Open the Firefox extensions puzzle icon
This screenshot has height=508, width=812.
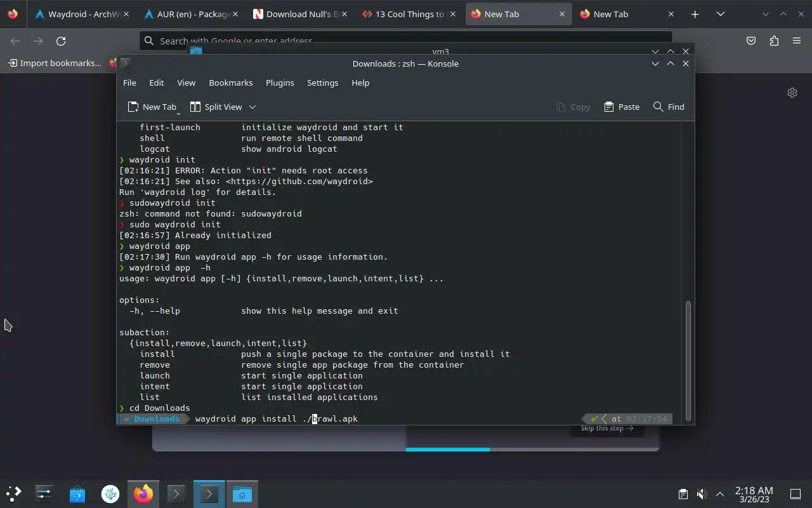pos(774,41)
